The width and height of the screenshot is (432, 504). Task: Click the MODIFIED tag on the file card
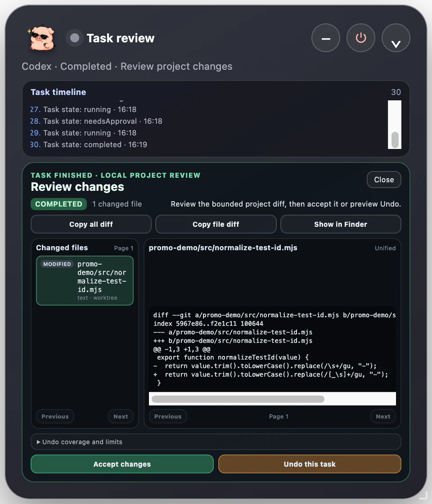pyautogui.click(x=57, y=264)
